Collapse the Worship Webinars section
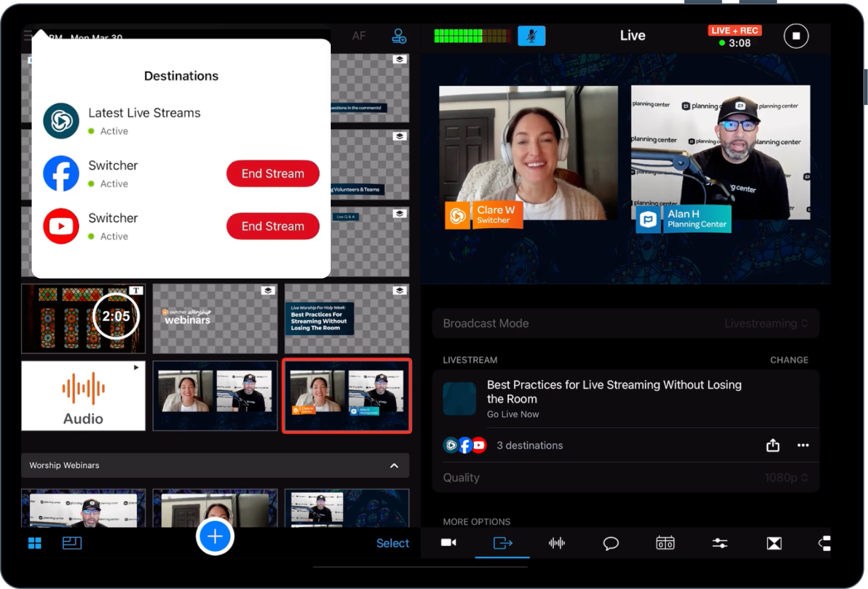 click(x=394, y=465)
